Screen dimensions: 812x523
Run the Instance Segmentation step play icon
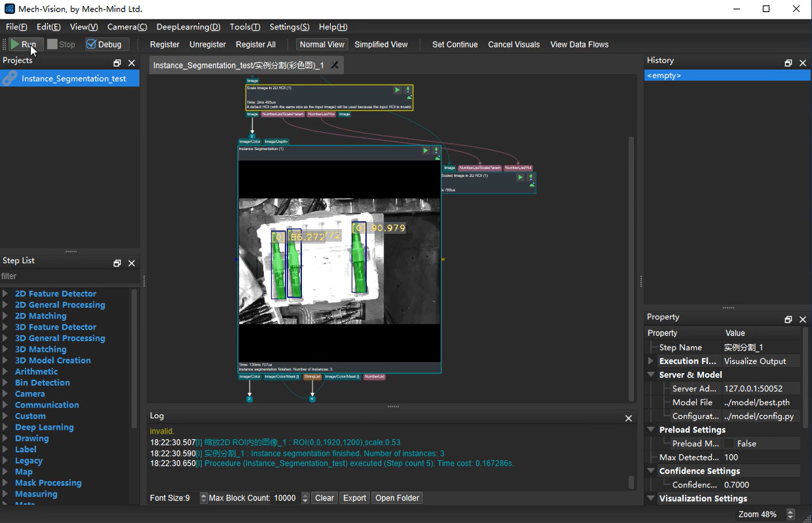click(x=425, y=151)
